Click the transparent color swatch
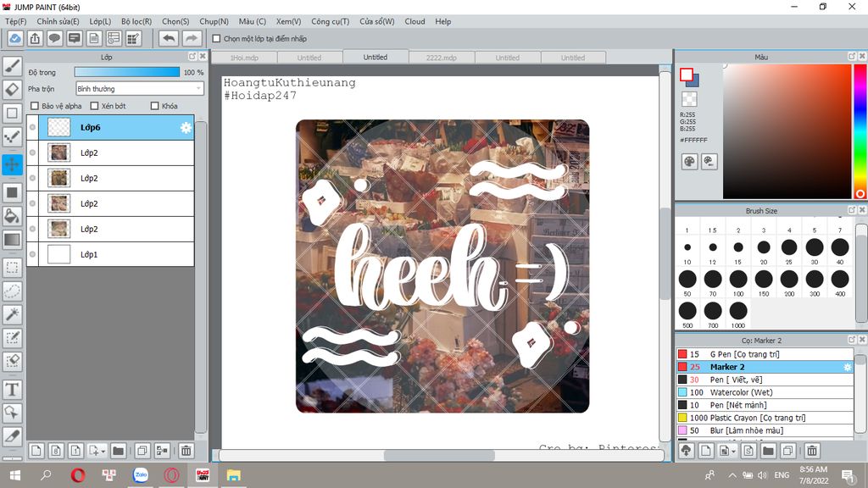Screen dimensions: 868x488 click(x=689, y=99)
